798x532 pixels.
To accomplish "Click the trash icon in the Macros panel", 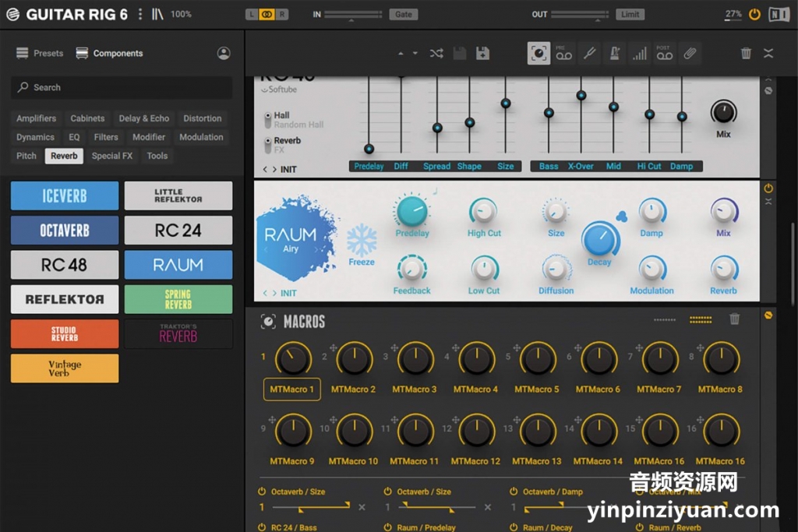I will [x=734, y=319].
